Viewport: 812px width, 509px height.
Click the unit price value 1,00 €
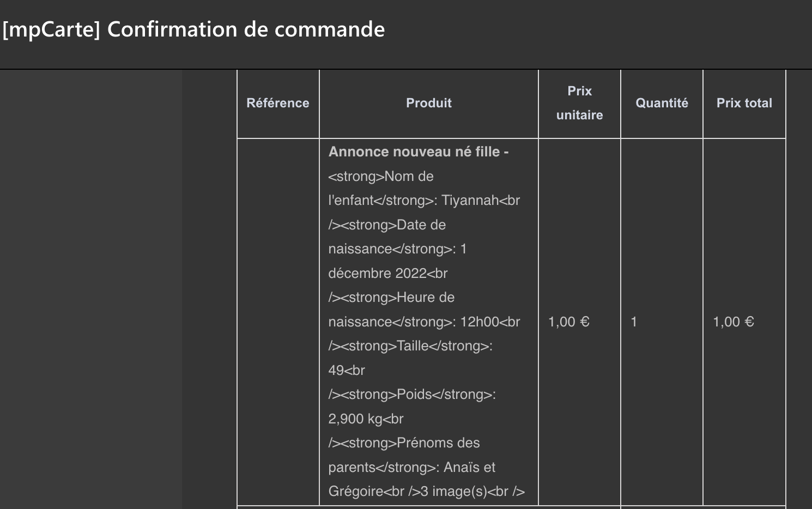[x=569, y=322]
